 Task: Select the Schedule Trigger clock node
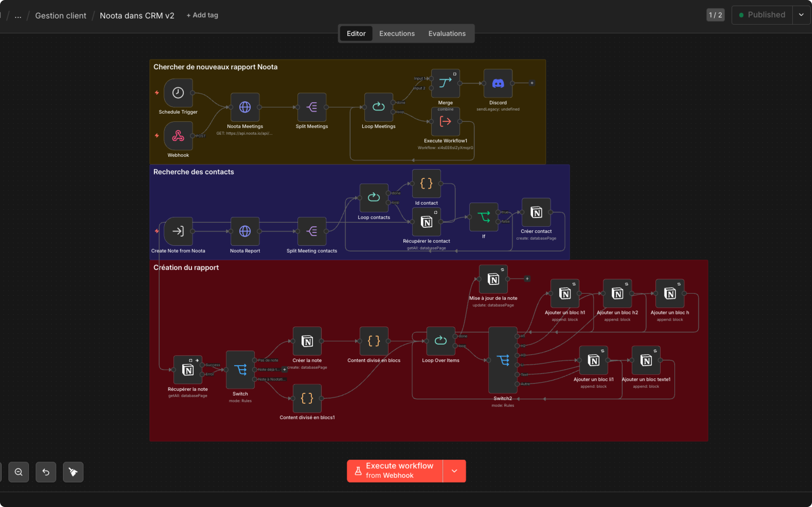point(178,93)
